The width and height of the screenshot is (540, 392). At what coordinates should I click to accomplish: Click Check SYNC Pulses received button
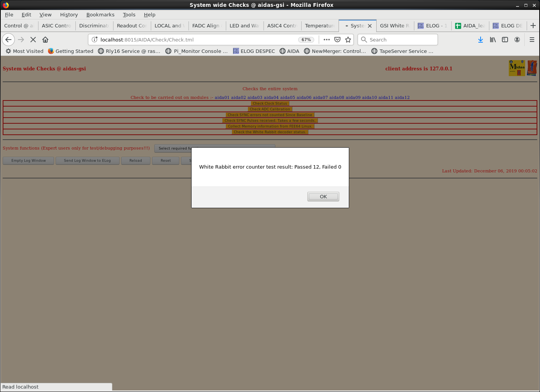coord(270,121)
